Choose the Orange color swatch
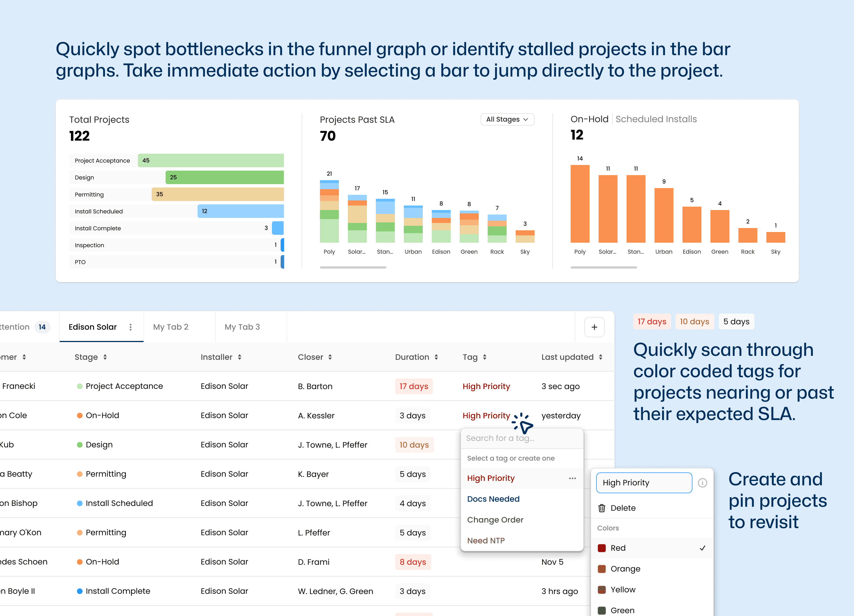Viewport: 854px width, 616px height. (x=602, y=569)
